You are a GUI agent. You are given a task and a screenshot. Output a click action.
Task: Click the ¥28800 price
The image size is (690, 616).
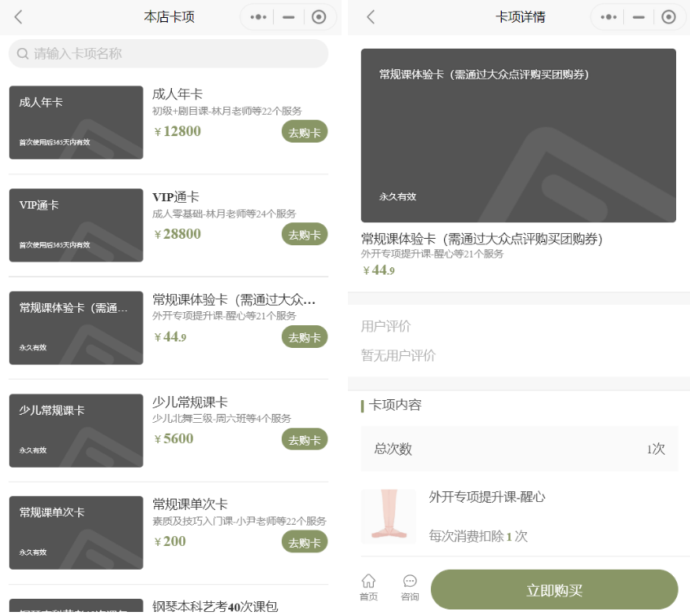(178, 234)
